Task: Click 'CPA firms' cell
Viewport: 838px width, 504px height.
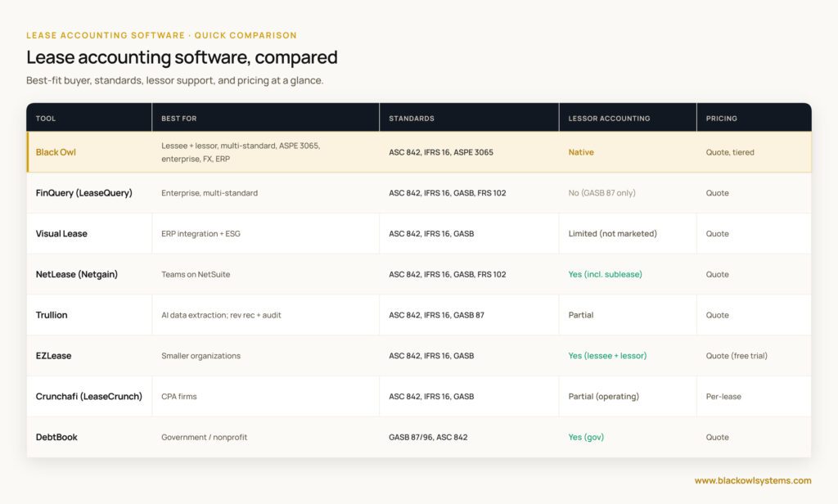Action: [179, 396]
